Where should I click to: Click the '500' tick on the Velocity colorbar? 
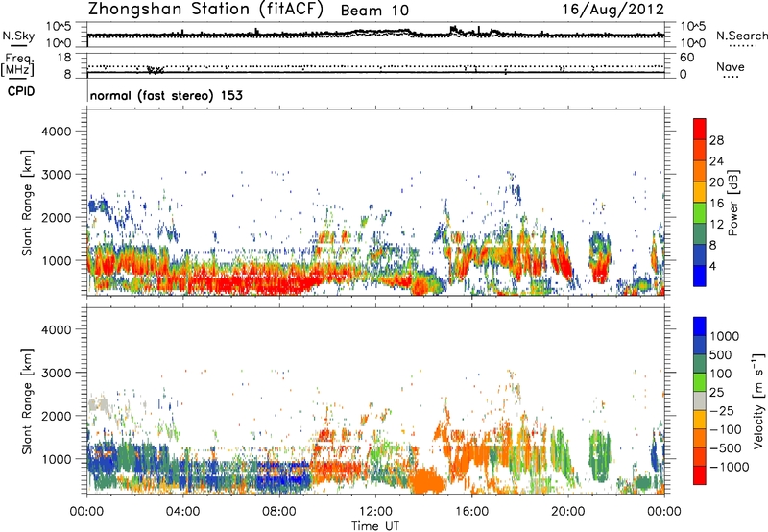click(721, 355)
